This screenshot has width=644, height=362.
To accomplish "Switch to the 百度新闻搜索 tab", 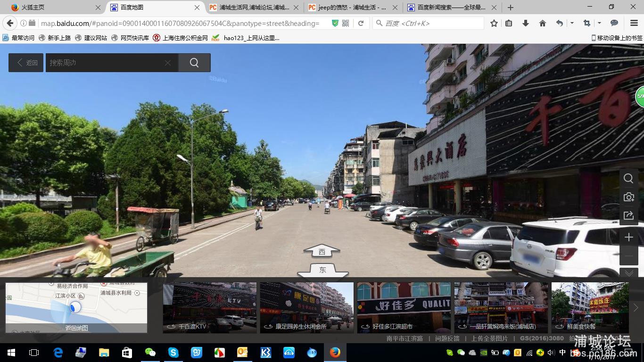I will click(453, 8).
